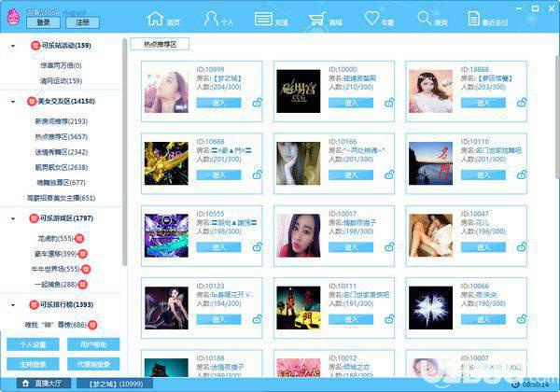Click red badge beside 可乐排行榜(1393)
The image size is (560, 392).
pyautogui.click(x=34, y=305)
